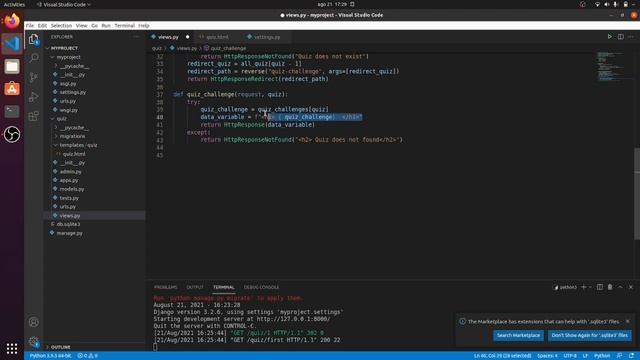Click Don't Show Again for .sqlite3 files
The height and width of the screenshot is (360, 640).
589,335
